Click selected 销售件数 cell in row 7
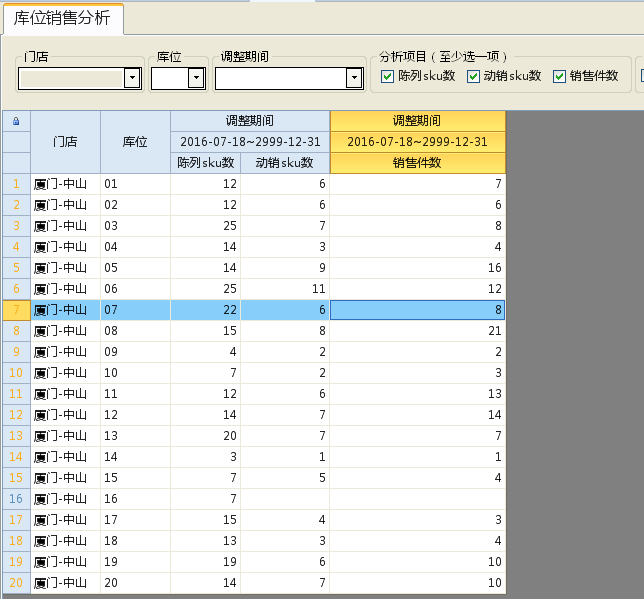Image resolution: width=644 pixels, height=599 pixels. pyautogui.click(x=418, y=310)
